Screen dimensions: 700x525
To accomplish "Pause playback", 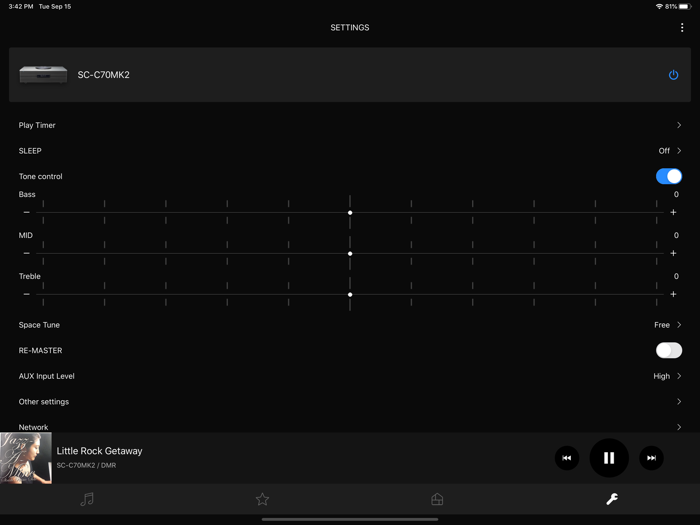I will click(x=609, y=458).
